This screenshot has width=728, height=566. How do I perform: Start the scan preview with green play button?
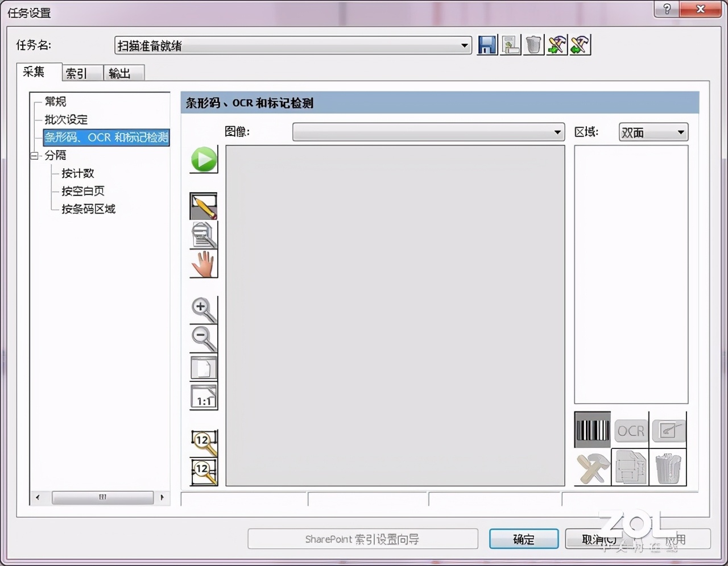(x=203, y=159)
